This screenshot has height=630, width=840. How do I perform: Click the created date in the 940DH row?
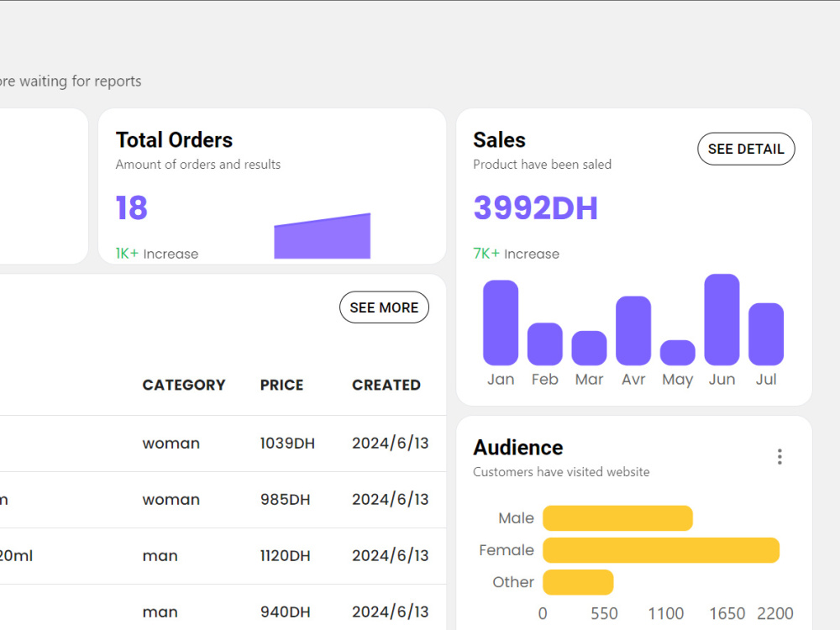(x=390, y=612)
